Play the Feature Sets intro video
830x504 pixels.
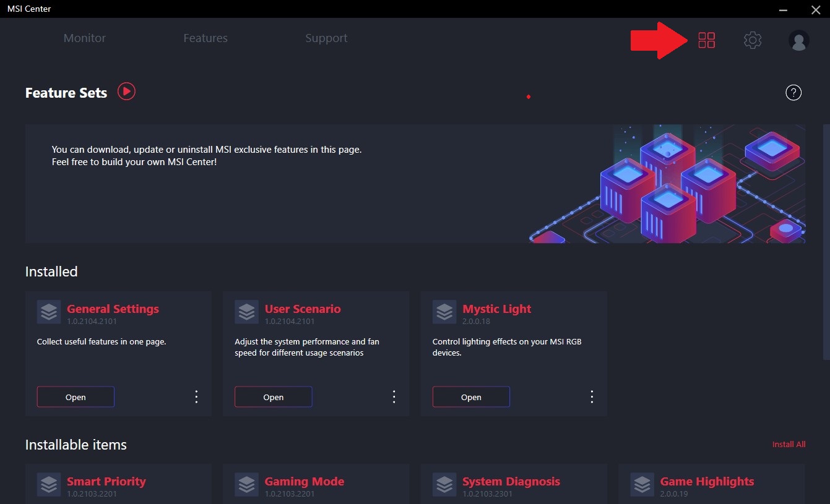coord(126,92)
